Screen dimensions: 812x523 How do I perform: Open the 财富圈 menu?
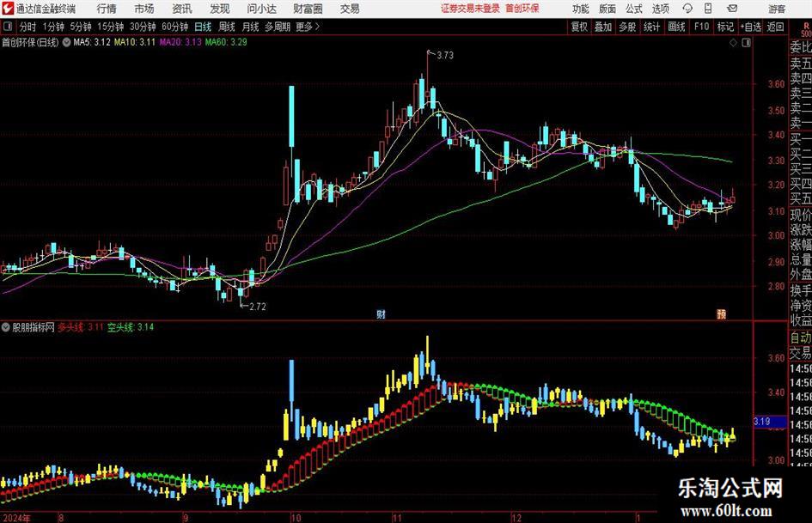(308, 9)
